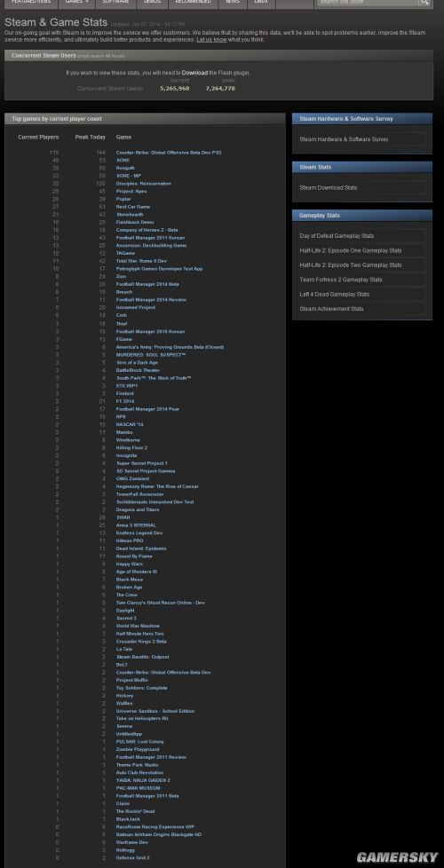Open YAIBA: NINJA GAIDEN Z link
The image size is (444, 868).
(x=143, y=780)
